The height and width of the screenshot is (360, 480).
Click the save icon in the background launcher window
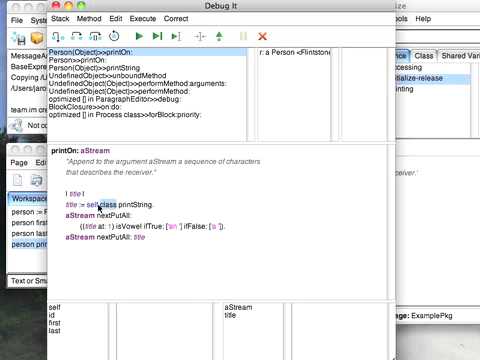point(19,39)
